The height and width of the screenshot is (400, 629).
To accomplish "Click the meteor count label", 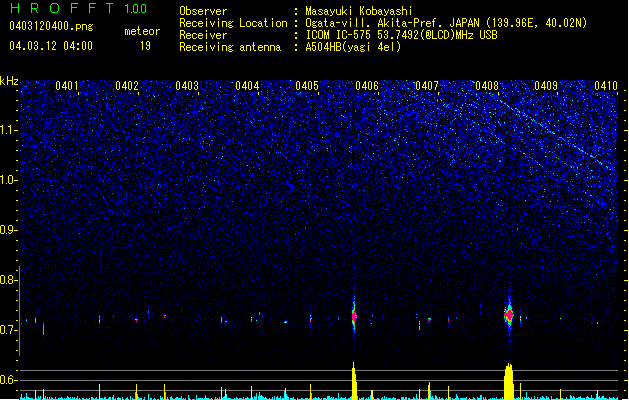I will click(142, 31).
